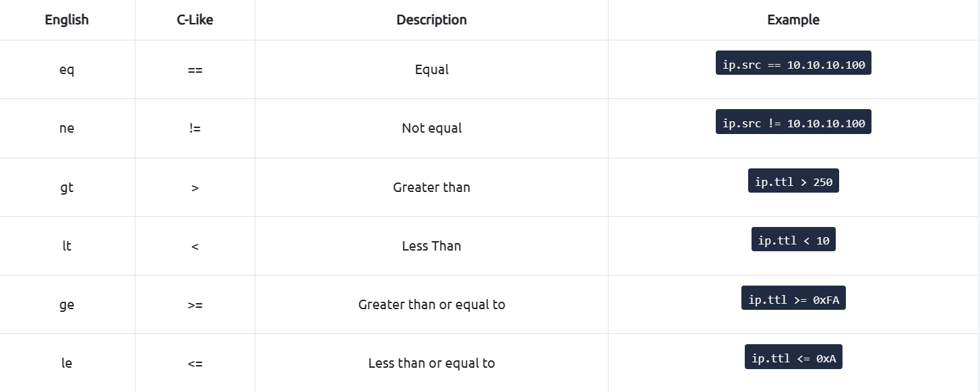Click the Example column header
Image resolution: width=980 pixels, height=392 pixels.
793,20
